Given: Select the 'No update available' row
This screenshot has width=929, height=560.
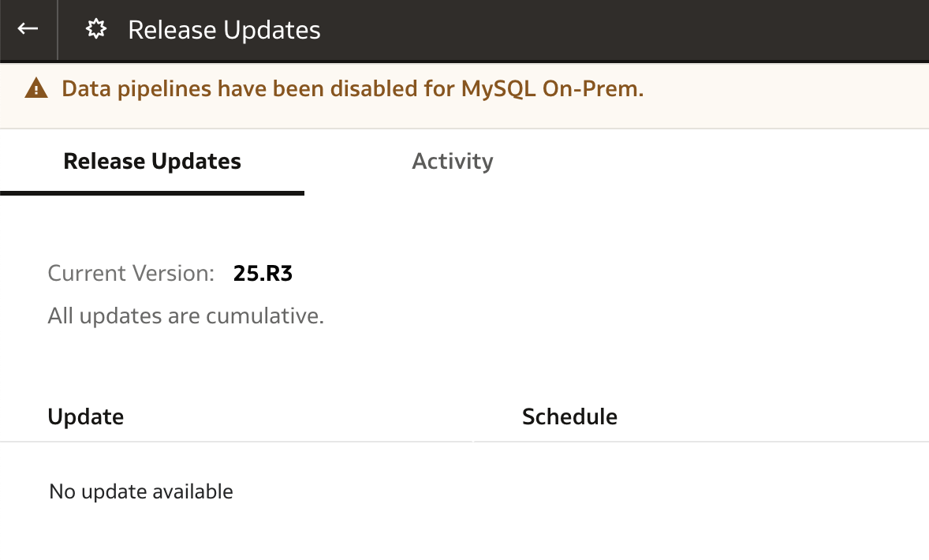Looking at the screenshot, I should pos(464,491).
